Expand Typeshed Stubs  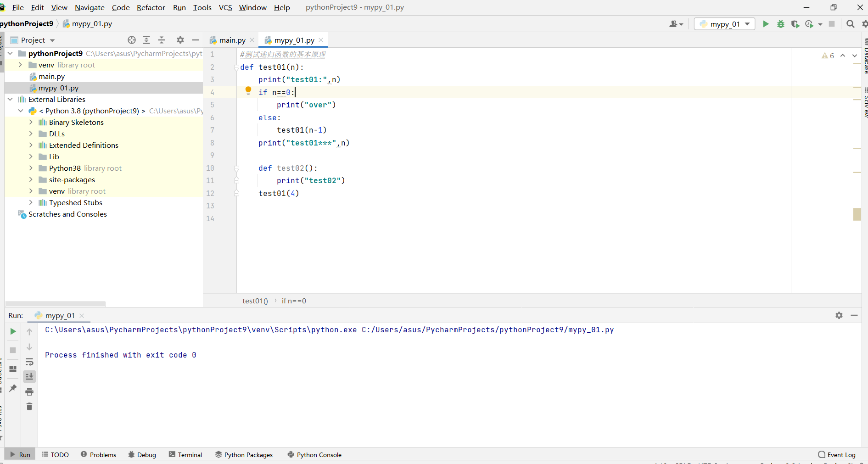pos(31,202)
